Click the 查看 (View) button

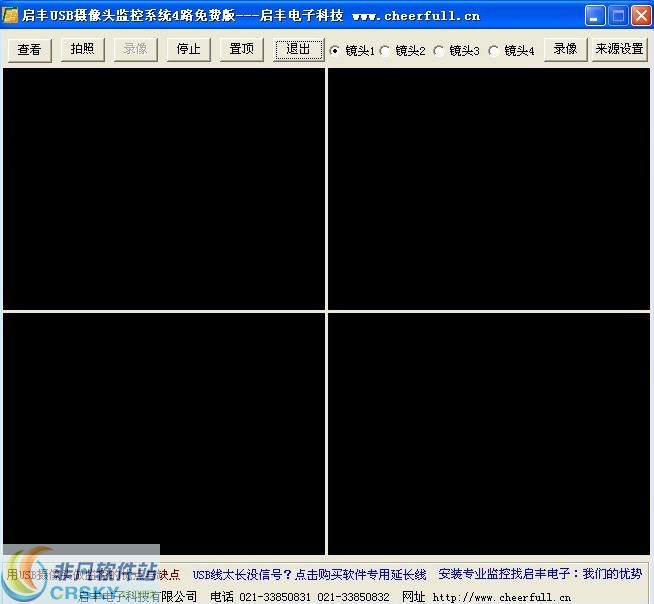30,50
